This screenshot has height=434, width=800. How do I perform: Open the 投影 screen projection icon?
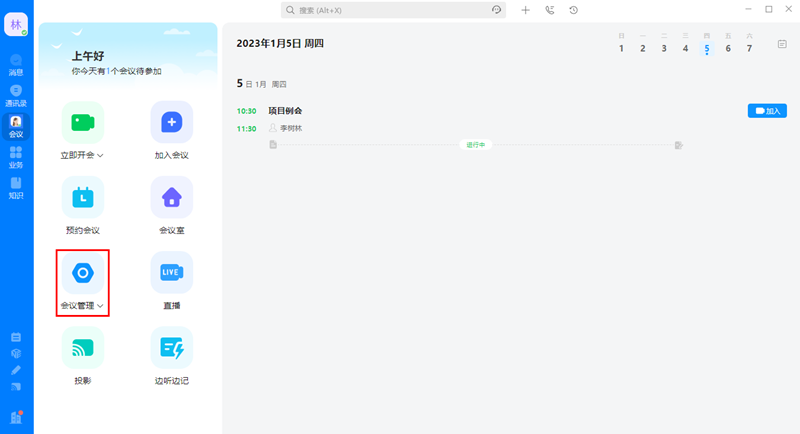coord(83,348)
